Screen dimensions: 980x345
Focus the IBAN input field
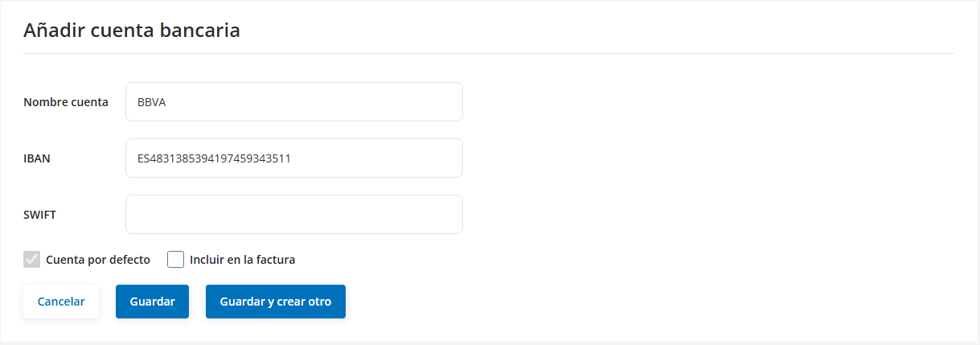pos(293,158)
